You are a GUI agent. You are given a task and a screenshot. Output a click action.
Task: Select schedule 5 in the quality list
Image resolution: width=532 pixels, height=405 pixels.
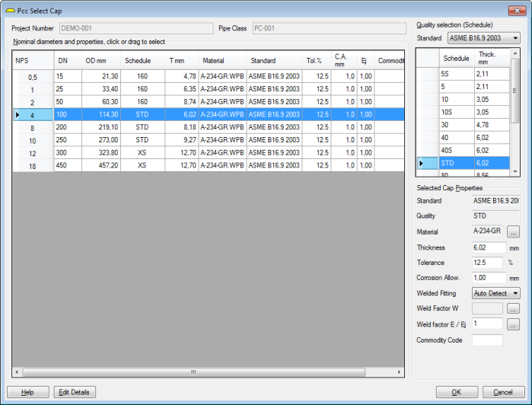point(457,87)
